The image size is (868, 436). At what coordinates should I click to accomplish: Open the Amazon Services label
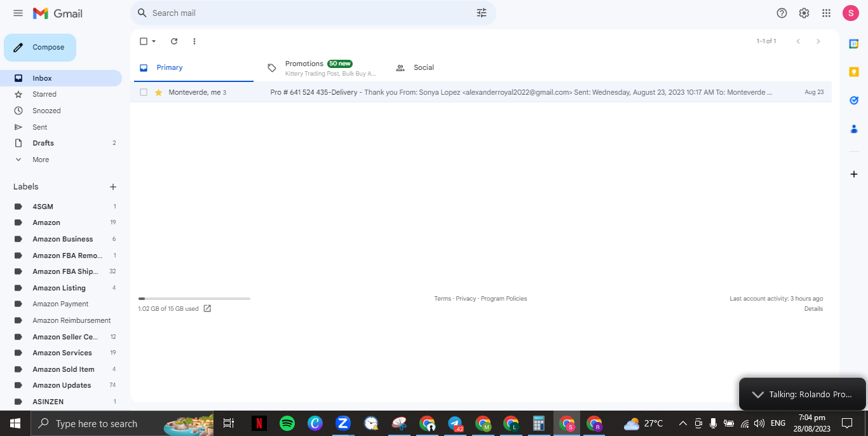pos(61,353)
